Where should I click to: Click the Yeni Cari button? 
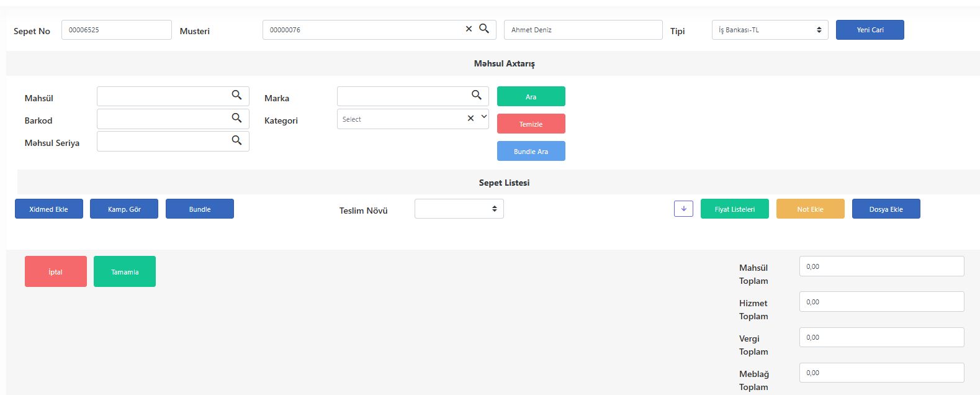870,30
